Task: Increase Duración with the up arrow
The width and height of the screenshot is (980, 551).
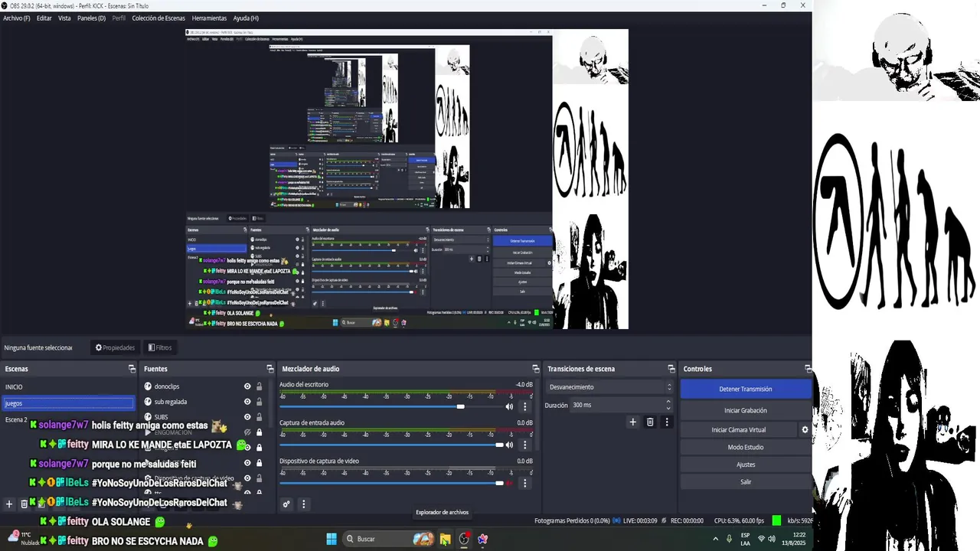Action: tap(668, 401)
